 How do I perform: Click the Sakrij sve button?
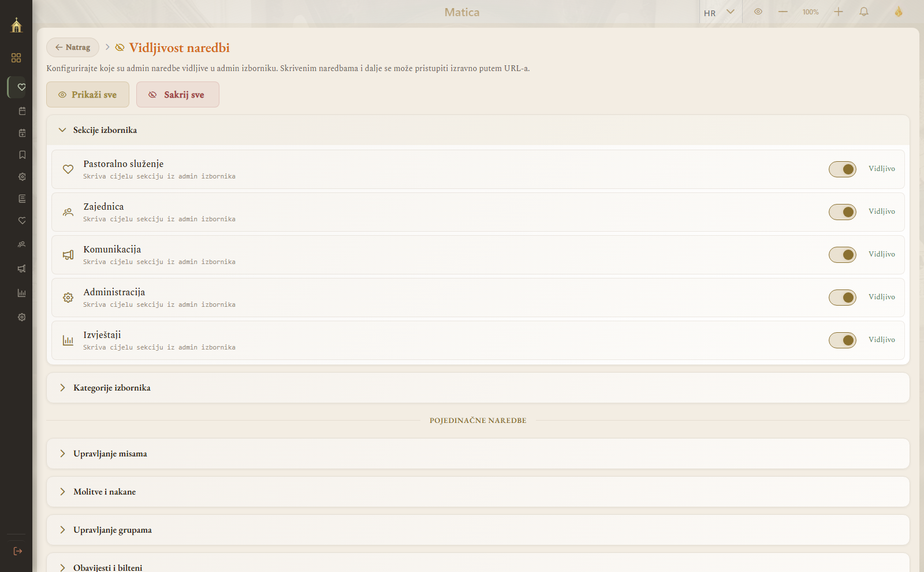point(178,95)
